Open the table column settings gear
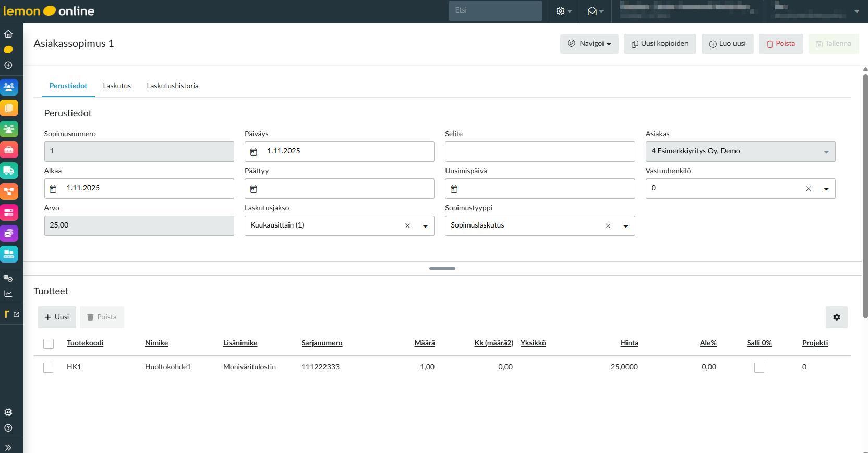This screenshot has width=868, height=453. pos(836,317)
